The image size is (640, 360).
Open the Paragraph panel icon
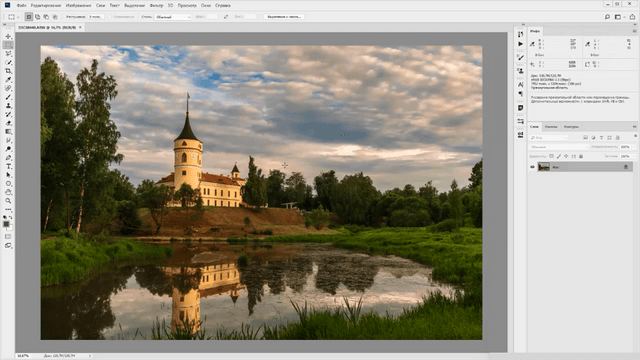(520, 94)
